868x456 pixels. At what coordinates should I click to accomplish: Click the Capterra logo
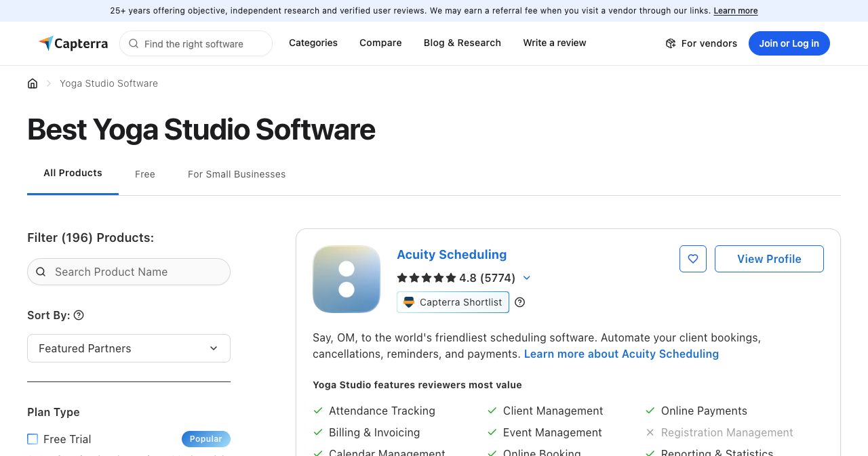tap(73, 43)
